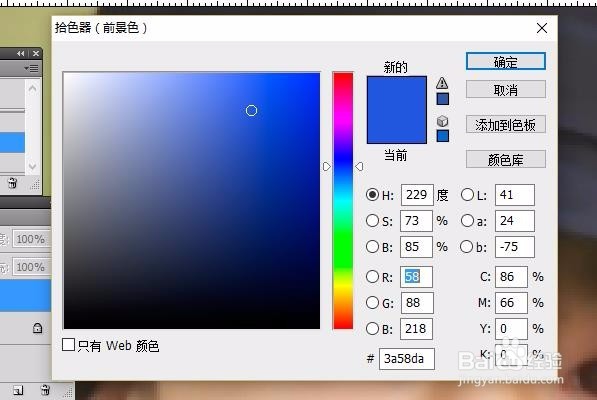This screenshot has width=597, height=400.
Task: Click the out-of-gamut warning triangle icon
Action: (442, 83)
